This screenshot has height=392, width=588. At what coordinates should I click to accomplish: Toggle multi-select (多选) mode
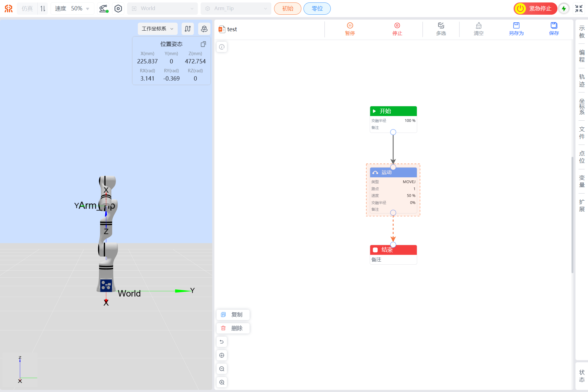[441, 26]
